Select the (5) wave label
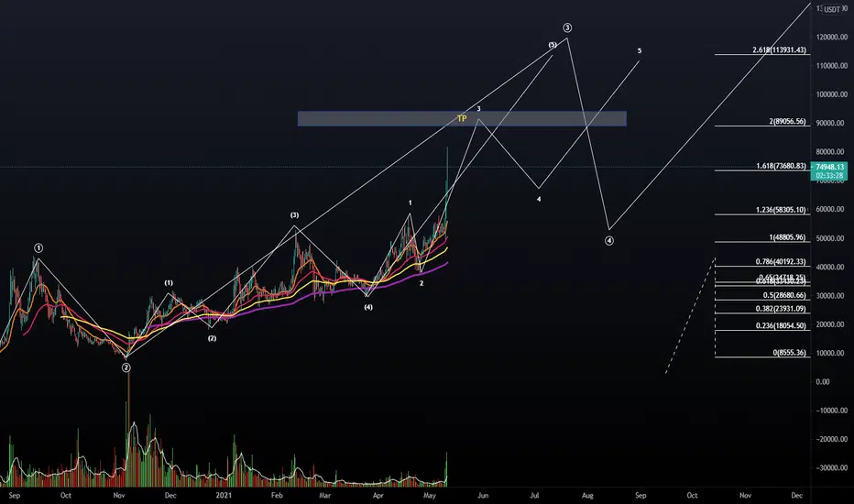The width and height of the screenshot is (854, 504). [x=553, y=45]
